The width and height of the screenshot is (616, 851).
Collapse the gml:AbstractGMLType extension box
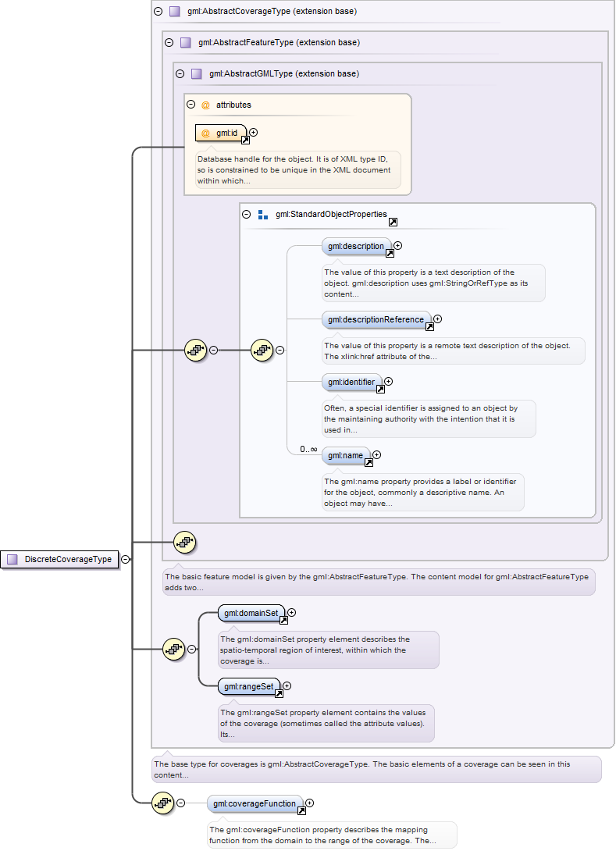point(180,74)
